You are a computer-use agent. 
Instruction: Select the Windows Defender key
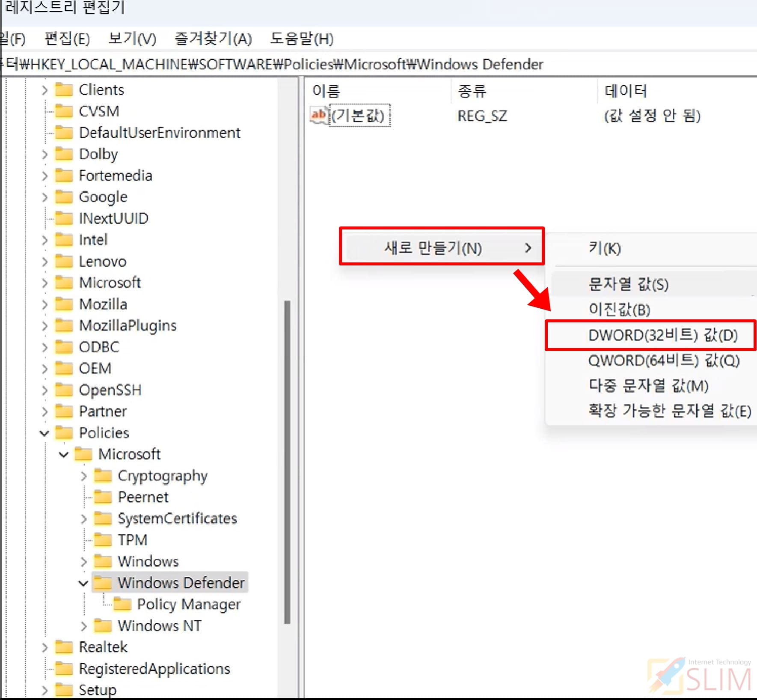[181, 583]
